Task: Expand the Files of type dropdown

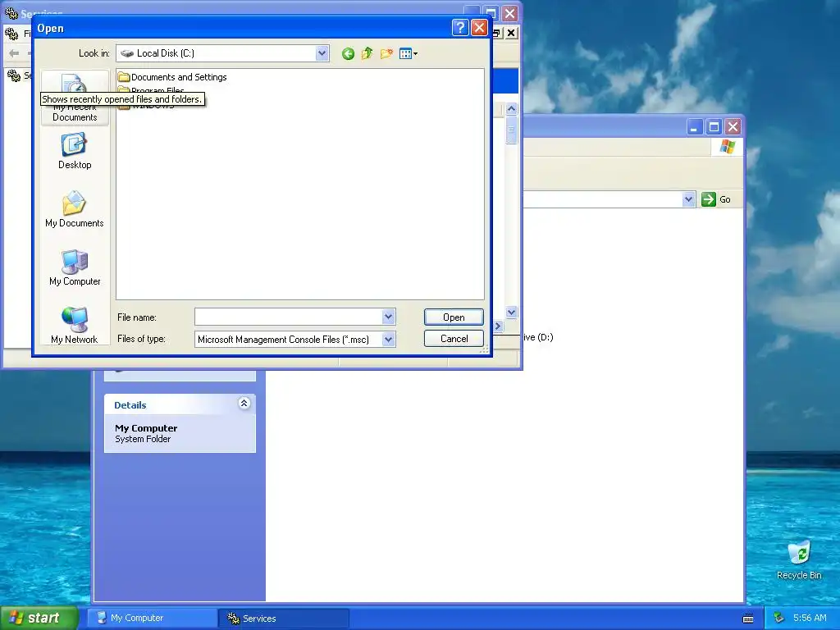Action: tap(388, 339)
